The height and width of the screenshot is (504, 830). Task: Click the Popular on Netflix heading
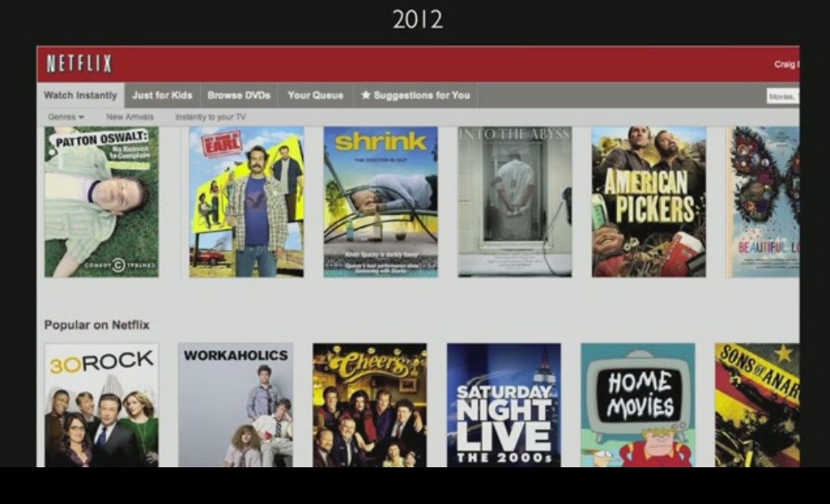97,325
